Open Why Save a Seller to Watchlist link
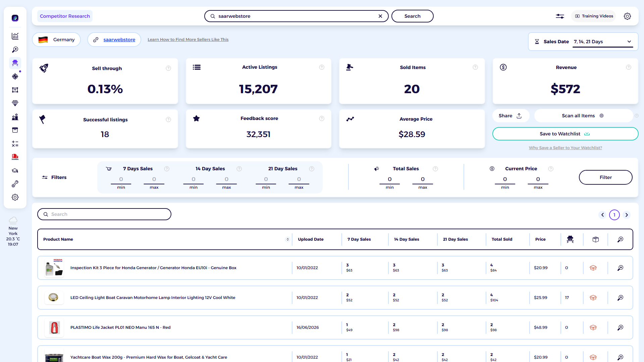 pos(565,148)
